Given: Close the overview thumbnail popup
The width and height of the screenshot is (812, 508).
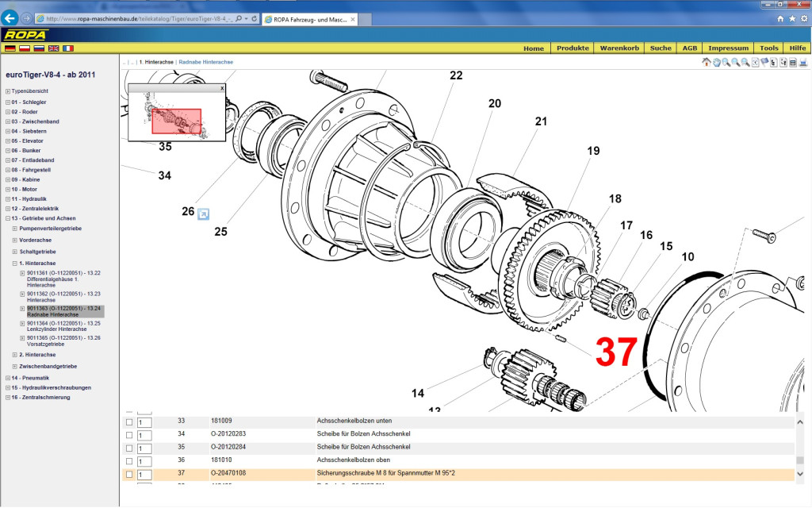Looking at the screenshot, I should [x=222, y=88].
